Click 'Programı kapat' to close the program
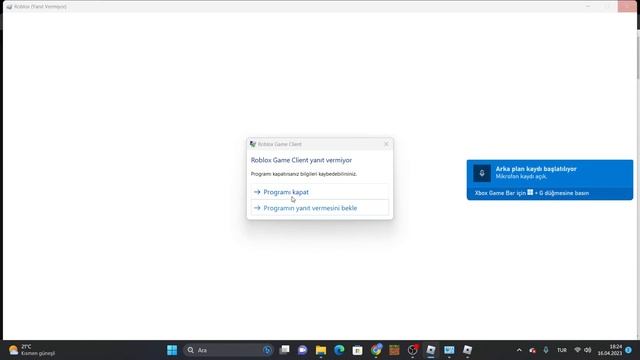This screenshot has height=360, width=640. pyautogui.click(x=320, y=192)
